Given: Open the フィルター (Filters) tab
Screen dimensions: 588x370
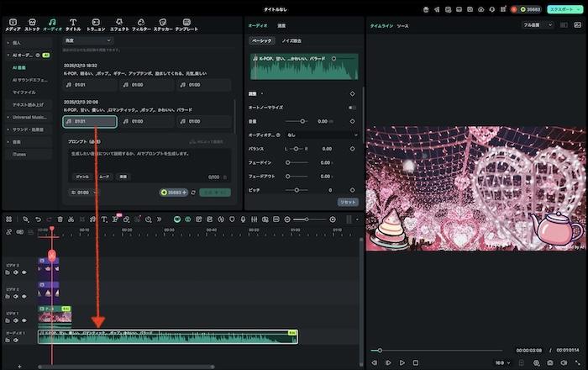Looking at the screenshot, I should point(141,24).
